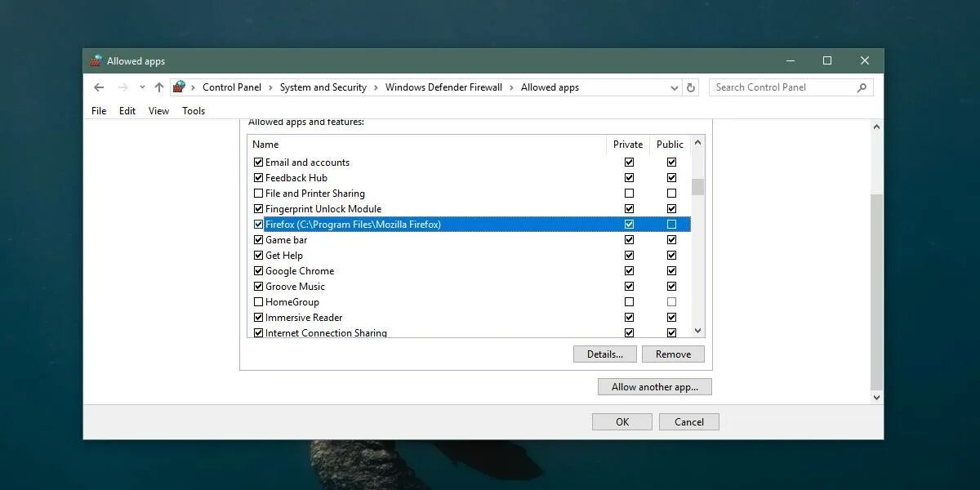Click the Refresh button beside address bar
This screenshot has width=980, height=490.
tap(691, 87)
